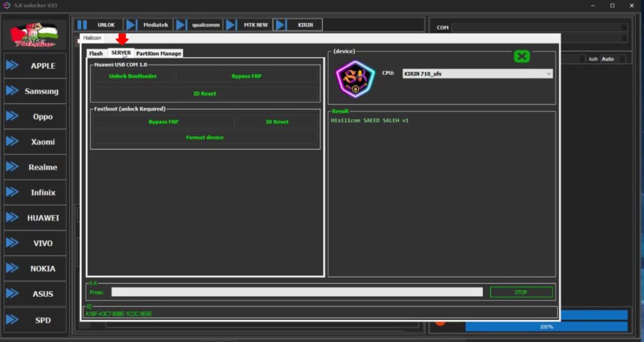Click ID Reset under Huawei USB COM 1.0
This screenshot has height=342, width=644.
[x=205, y=94]
